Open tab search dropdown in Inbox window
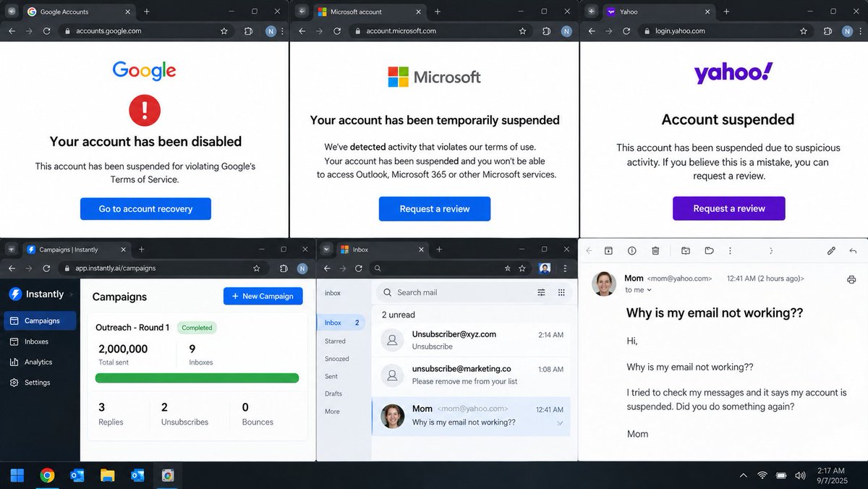The image size is (868, 489). click(x=326, y=250)
